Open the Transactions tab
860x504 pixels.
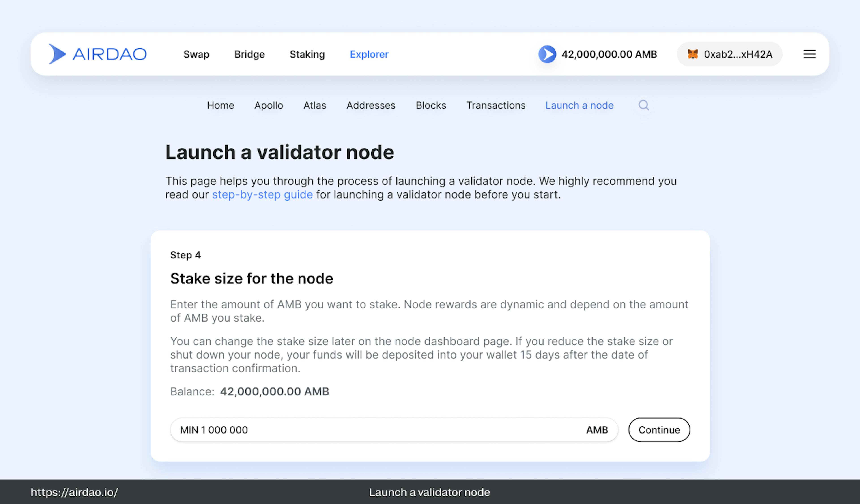coord(496,105)
